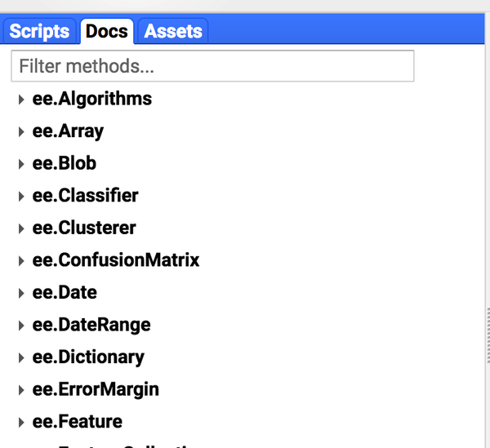Open the ee.ConfusionMatrix docs entry
Screen dimensions: 490x448
116,261
